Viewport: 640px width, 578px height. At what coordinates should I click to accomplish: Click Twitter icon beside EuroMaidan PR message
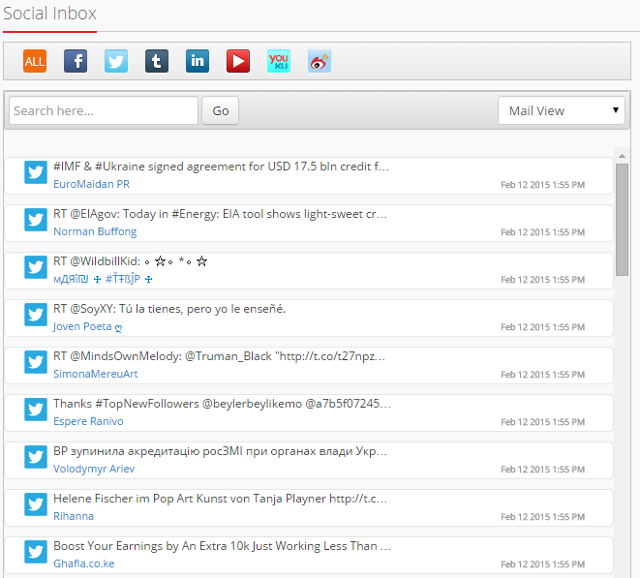click(x=36, y=172)
